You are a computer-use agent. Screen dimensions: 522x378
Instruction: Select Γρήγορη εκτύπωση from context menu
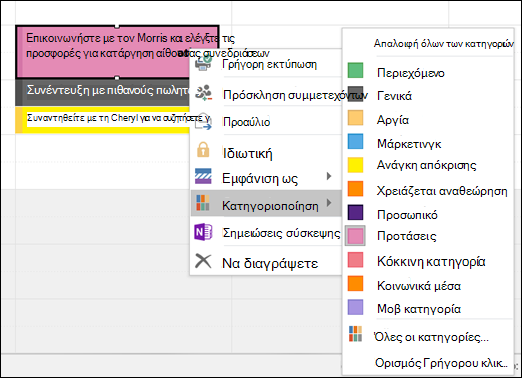click(269, 64)
